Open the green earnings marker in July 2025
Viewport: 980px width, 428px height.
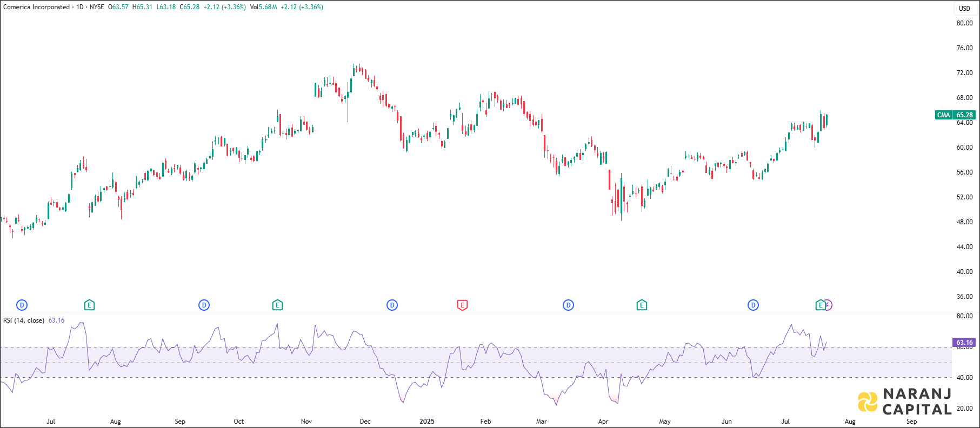821,305
